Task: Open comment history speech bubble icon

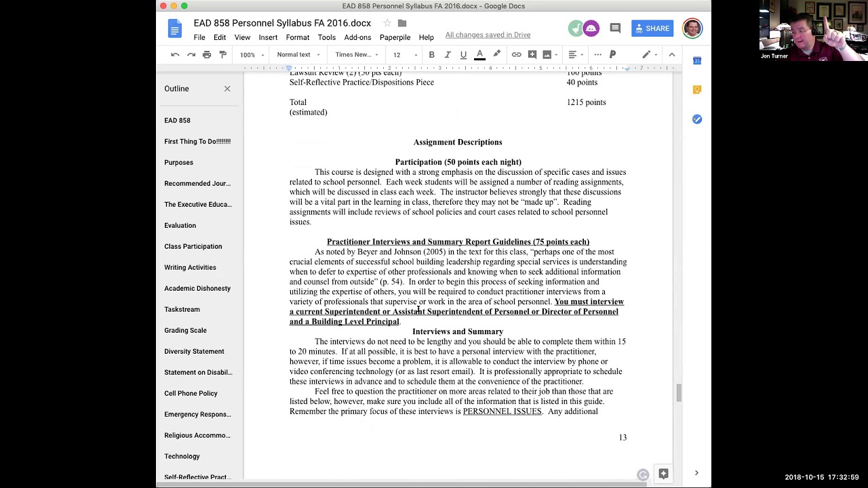Action: [615, 28]
